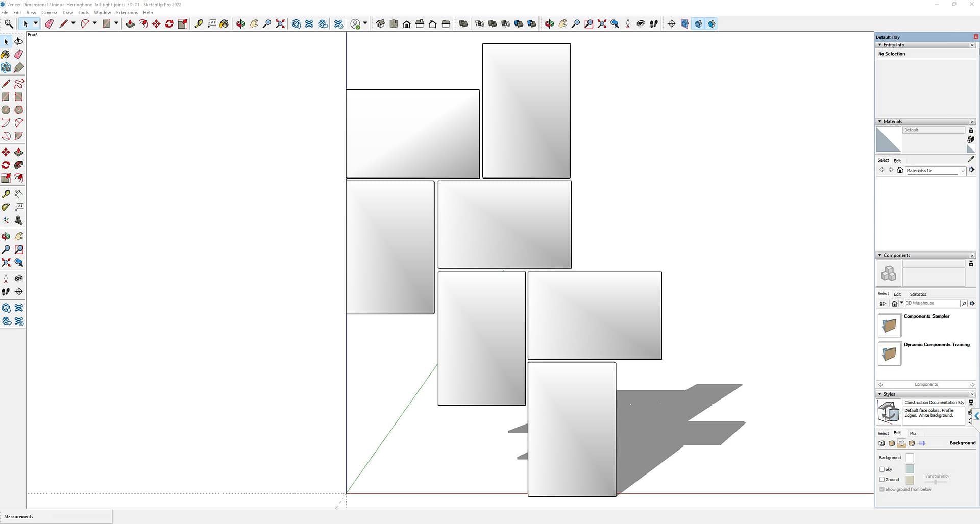Viewport: 980px width, 524px height.
Task: Toggle Show ground from below checkbox
Action: pos(882,489)
